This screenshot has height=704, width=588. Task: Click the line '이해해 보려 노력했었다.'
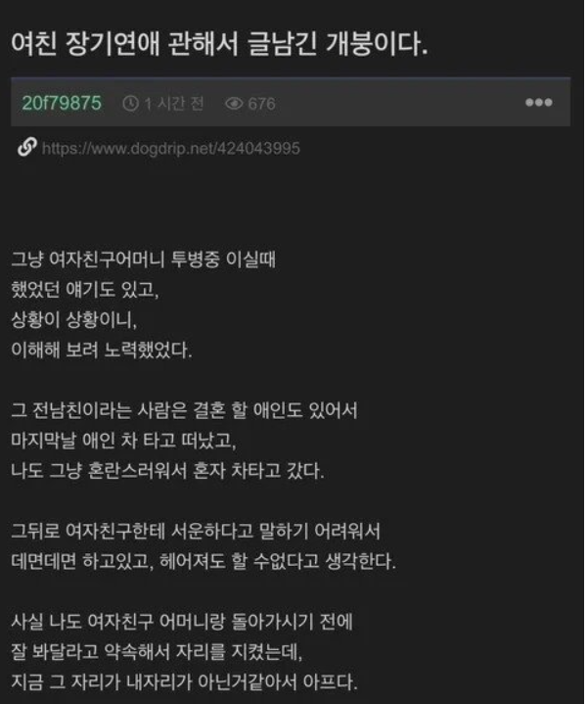[x=102, y=350]
